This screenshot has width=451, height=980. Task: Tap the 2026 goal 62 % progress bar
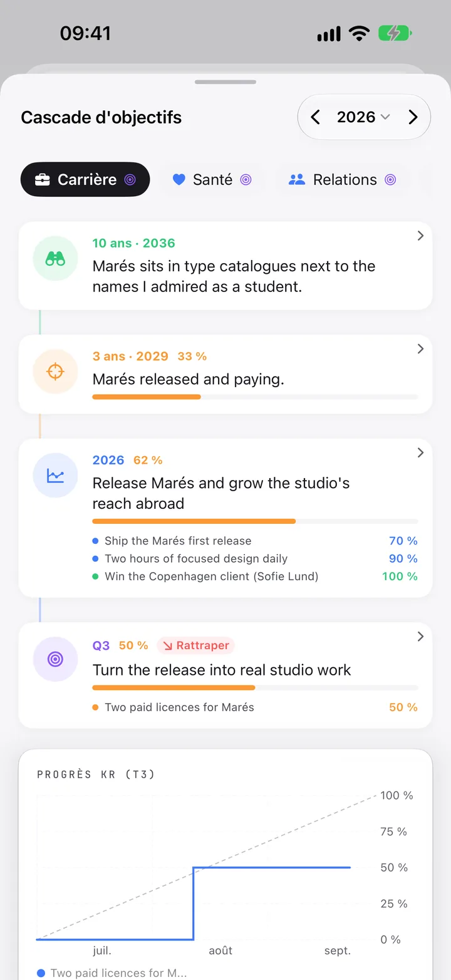click(255, 521)
